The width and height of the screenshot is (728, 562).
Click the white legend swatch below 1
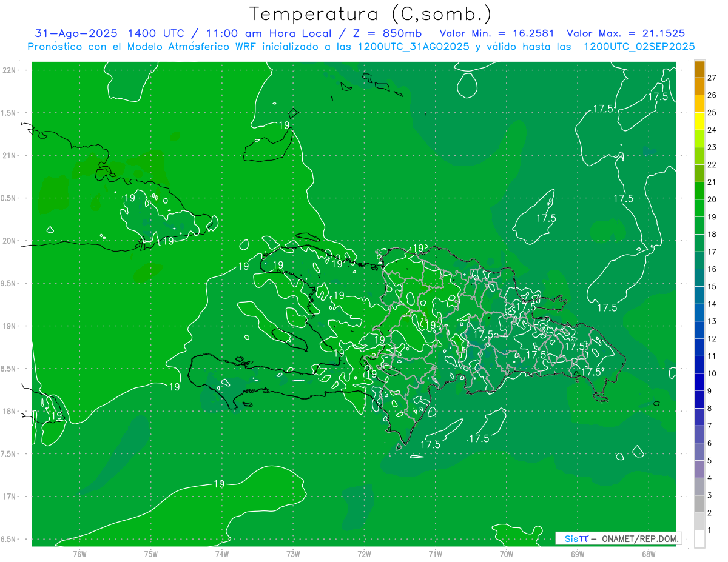pyautogui.click(x=699, y=539)
